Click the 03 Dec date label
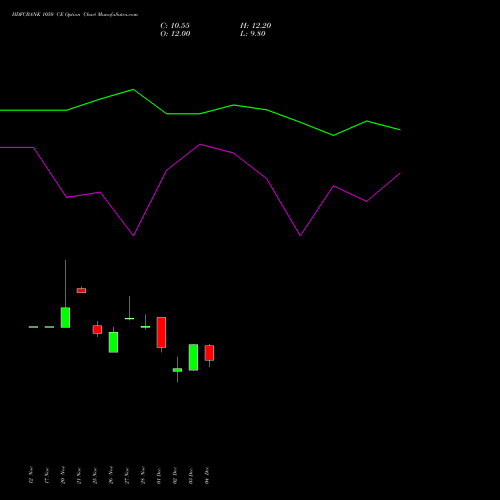Screen dimensions: 500x500 (191, 475)
